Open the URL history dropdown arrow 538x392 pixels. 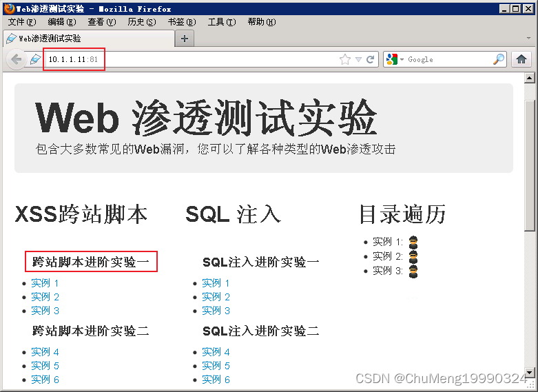coord(358,60)
